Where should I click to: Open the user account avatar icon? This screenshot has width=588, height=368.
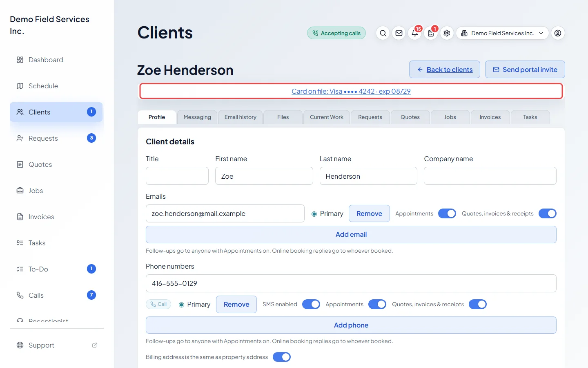[x=558, y=33]
